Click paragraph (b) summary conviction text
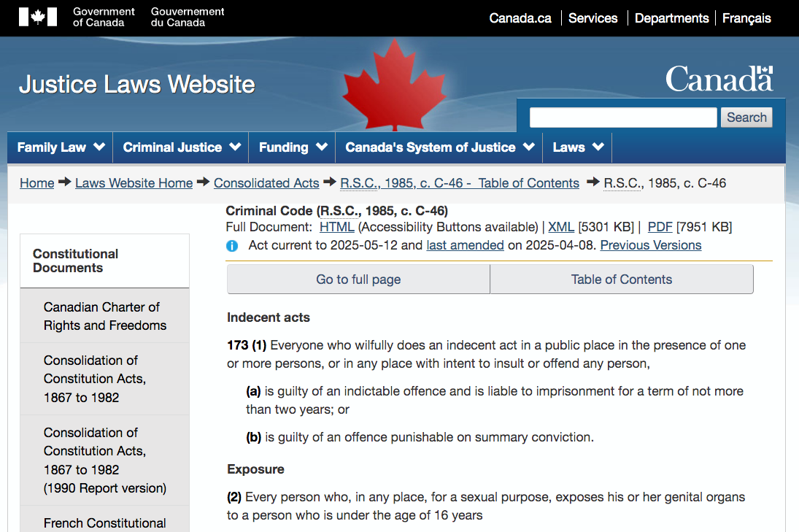The height and width of the screenshot is (532, 799). (x=420, y=437)
